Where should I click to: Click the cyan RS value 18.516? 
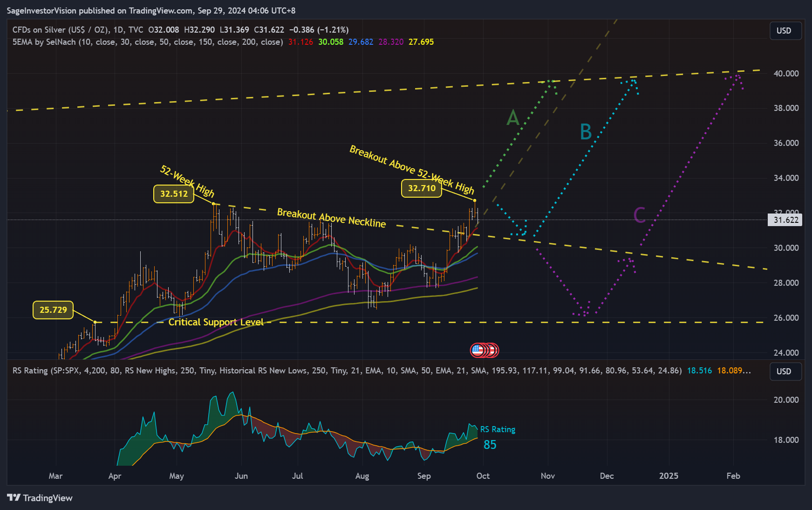coord(699,371)
